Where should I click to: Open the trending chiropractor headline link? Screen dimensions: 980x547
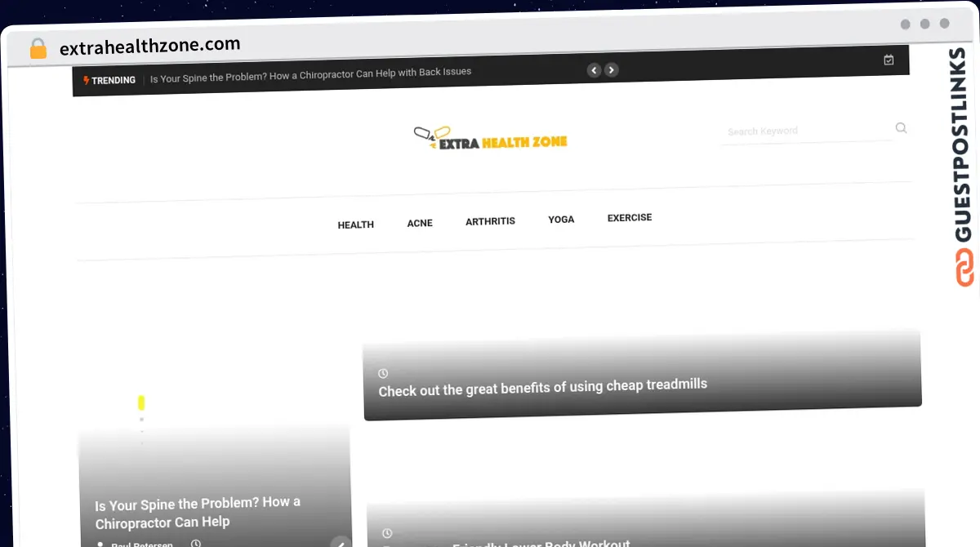(x=310, y=73)
